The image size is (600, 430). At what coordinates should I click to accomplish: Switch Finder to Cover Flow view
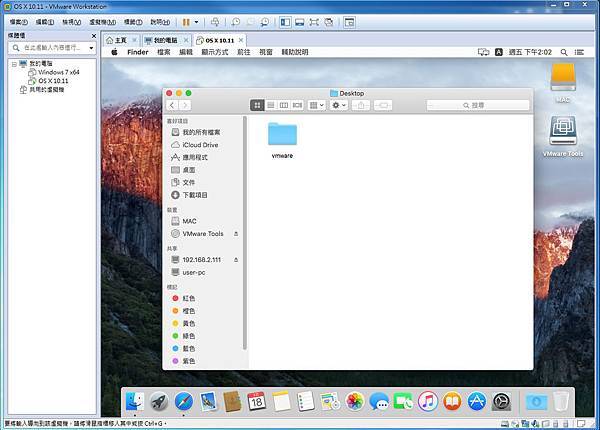click(297, 105)
